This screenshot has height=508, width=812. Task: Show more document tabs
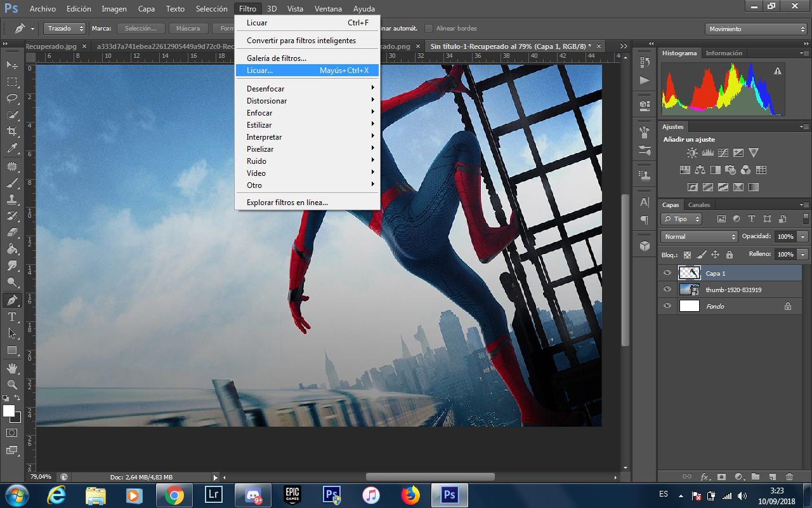624,46
